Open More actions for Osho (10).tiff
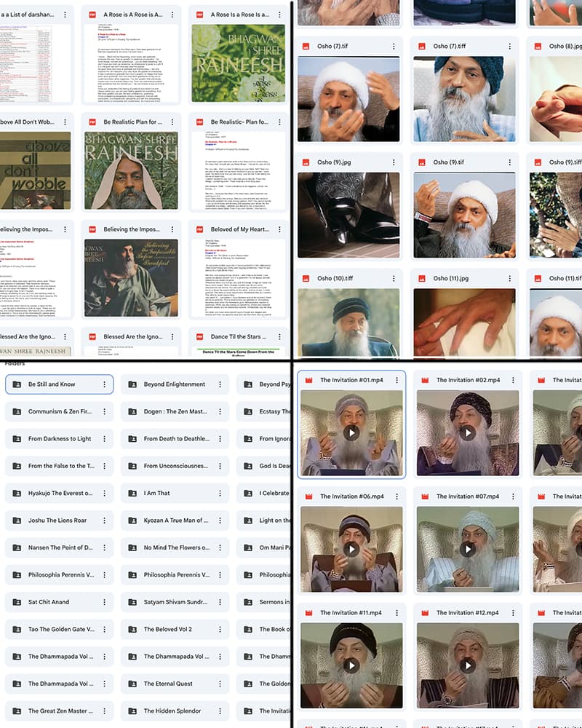 click(x=394, y=279)
